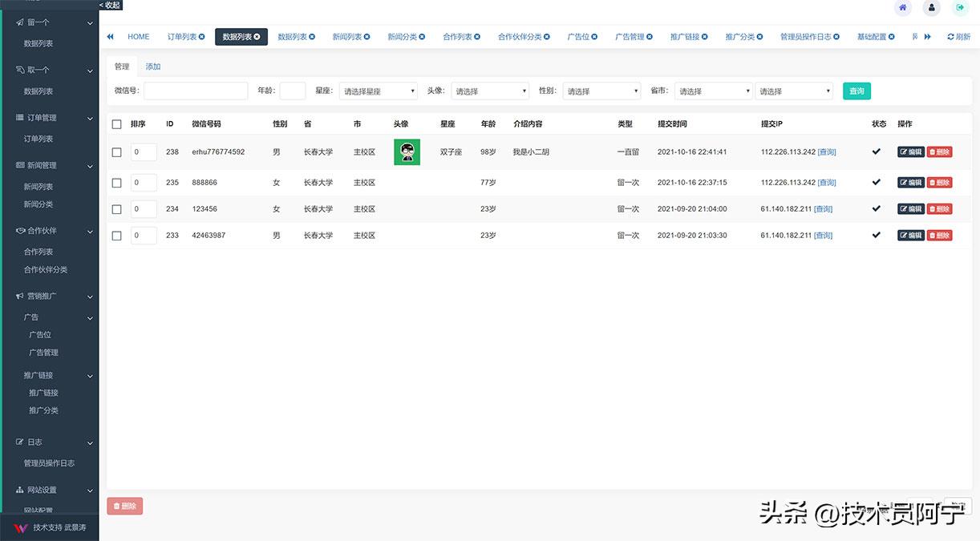Click the 编辑 edit icon for ID 238

point(910,151)
